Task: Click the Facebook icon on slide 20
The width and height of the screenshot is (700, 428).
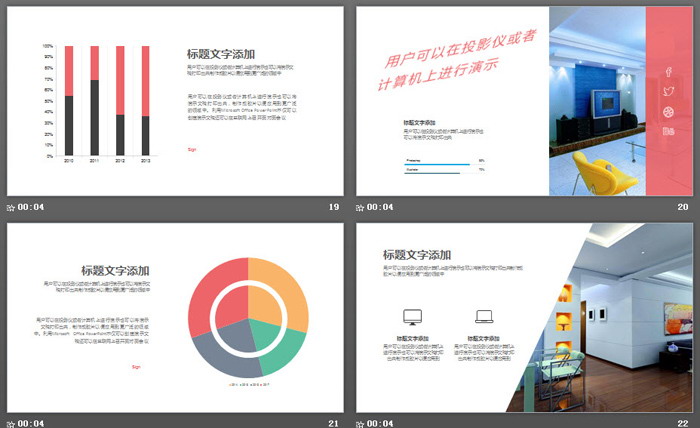Action: (x=668, y=72)
